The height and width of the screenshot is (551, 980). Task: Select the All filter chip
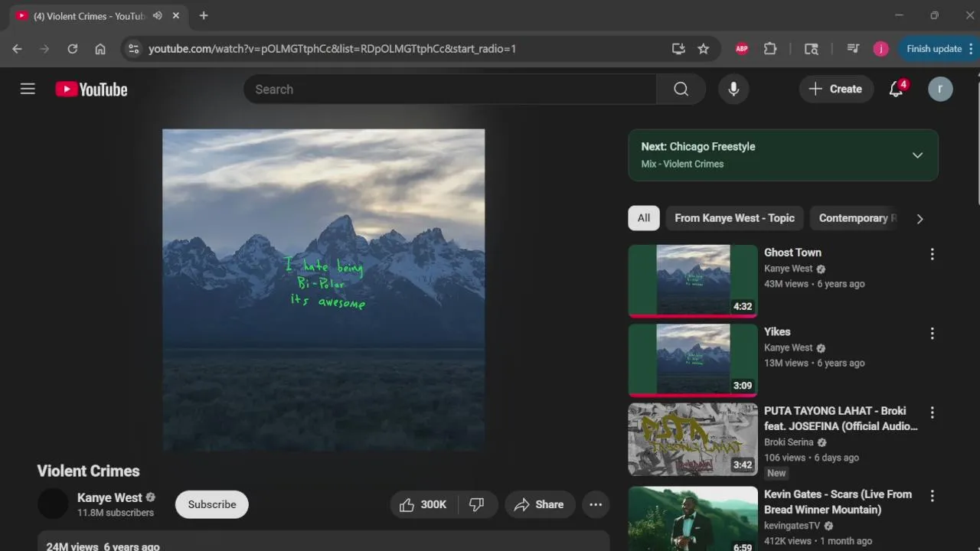point(644,218)
